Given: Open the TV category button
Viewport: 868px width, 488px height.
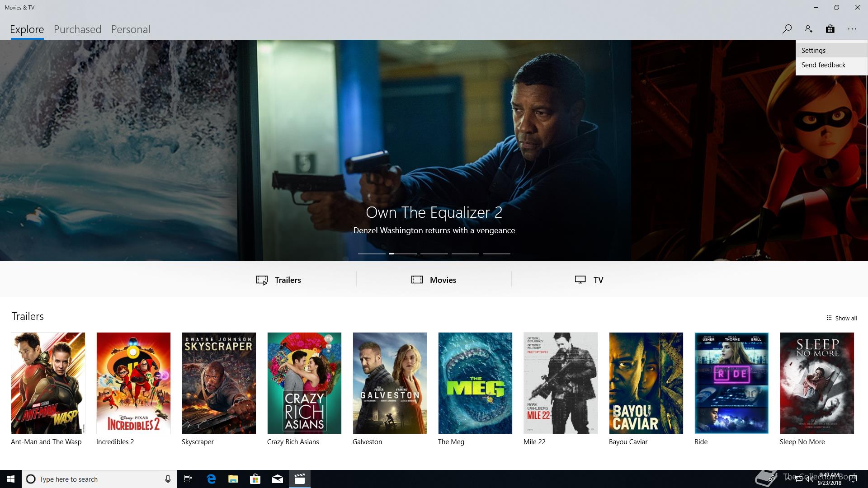Looking at the screenshot, I should (589, 280).
